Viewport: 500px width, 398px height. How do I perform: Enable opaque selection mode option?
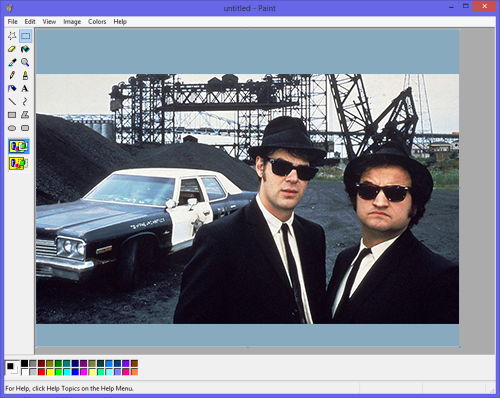point(19,146)
